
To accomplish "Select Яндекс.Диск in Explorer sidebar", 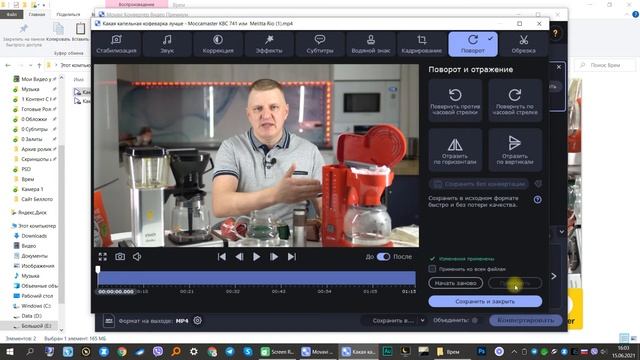I will (x=32, y=212).
